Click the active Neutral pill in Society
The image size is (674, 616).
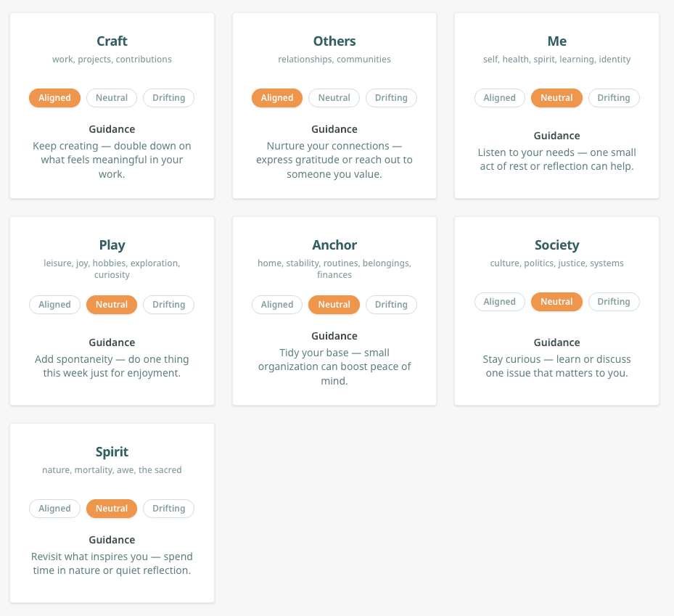tap(556, 302)
